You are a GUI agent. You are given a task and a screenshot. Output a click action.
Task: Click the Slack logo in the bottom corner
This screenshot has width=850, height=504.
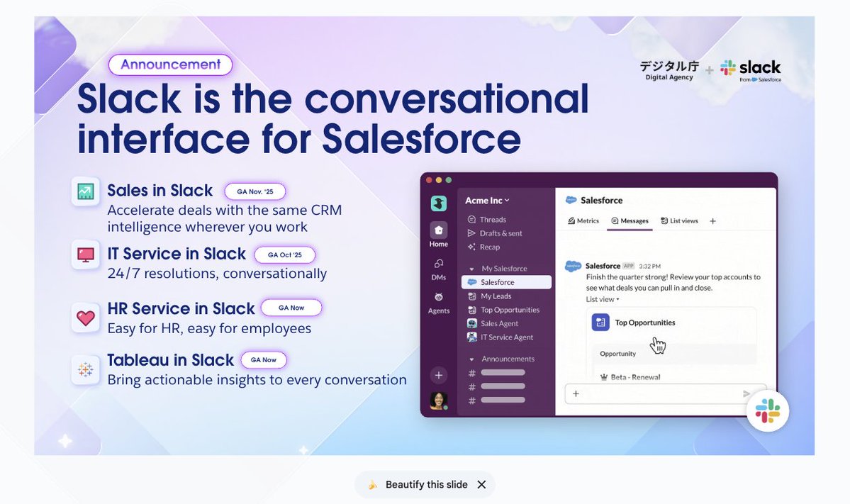point(768,410)
